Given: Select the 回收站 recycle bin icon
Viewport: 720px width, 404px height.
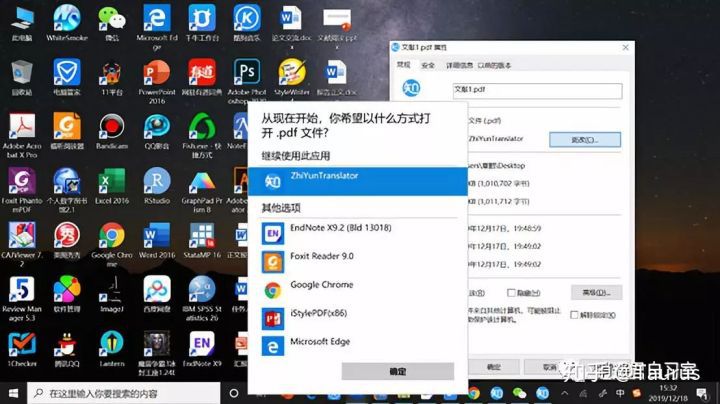Looking at the screenshot, I should tap(22, 78).
